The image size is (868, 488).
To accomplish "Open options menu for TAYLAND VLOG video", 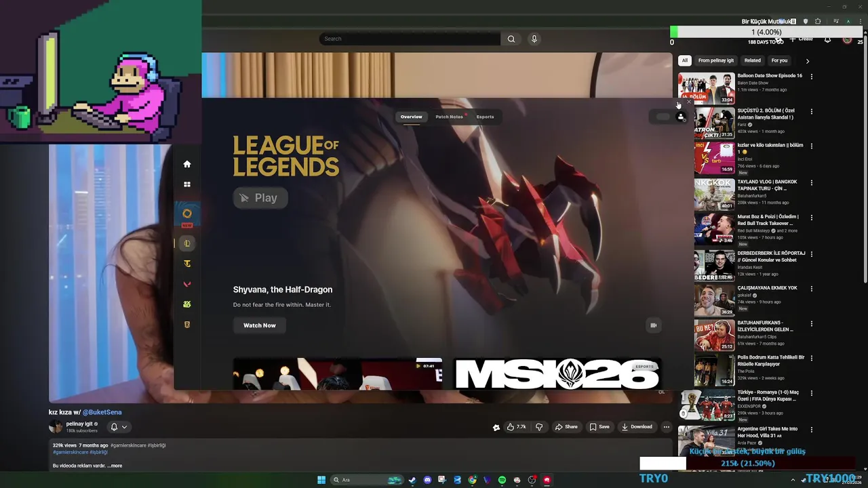I will (811, 183).
